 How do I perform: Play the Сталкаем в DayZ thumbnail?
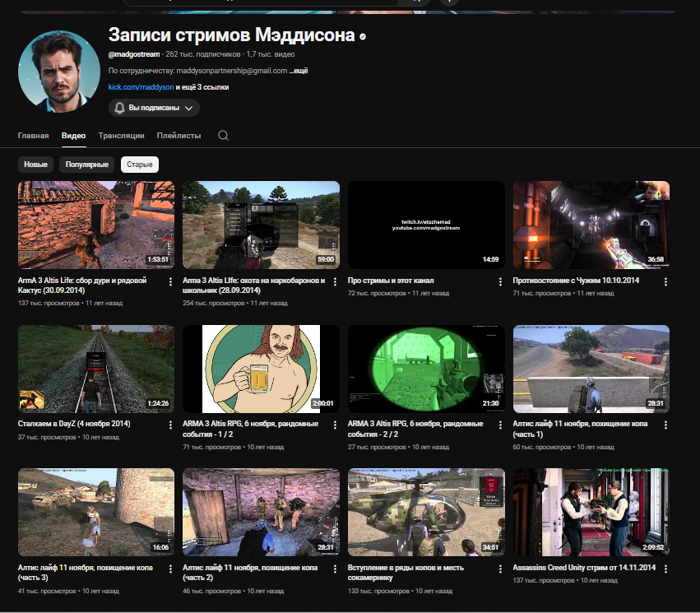96,369
